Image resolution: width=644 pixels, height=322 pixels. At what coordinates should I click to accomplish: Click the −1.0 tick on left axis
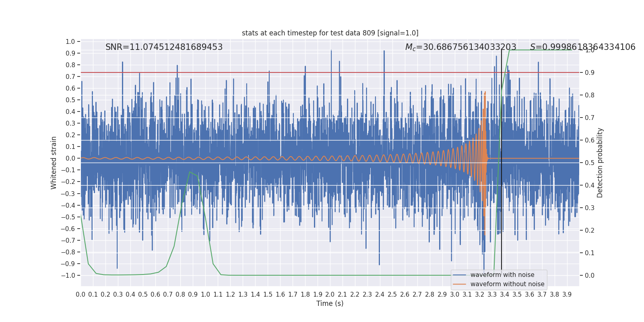click(x=68, y=275)
